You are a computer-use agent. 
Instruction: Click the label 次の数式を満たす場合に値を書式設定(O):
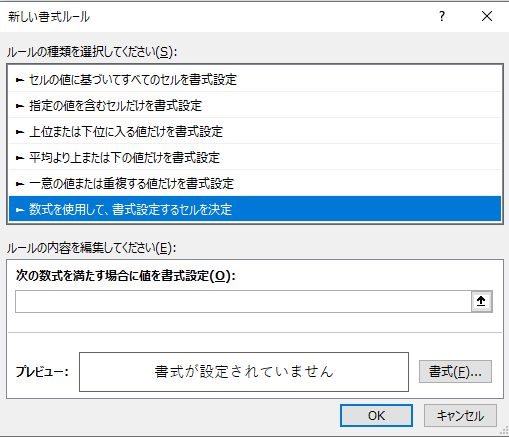tap(126, 276)
